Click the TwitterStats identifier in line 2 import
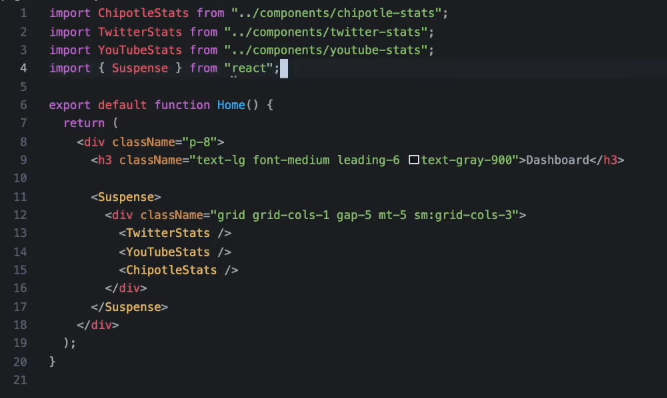This screenshot has height=398, width=667. (140, 32)
